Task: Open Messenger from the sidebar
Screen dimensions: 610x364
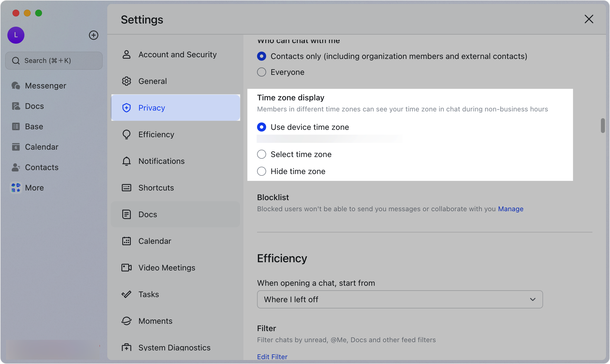Action: pos(45,85)
